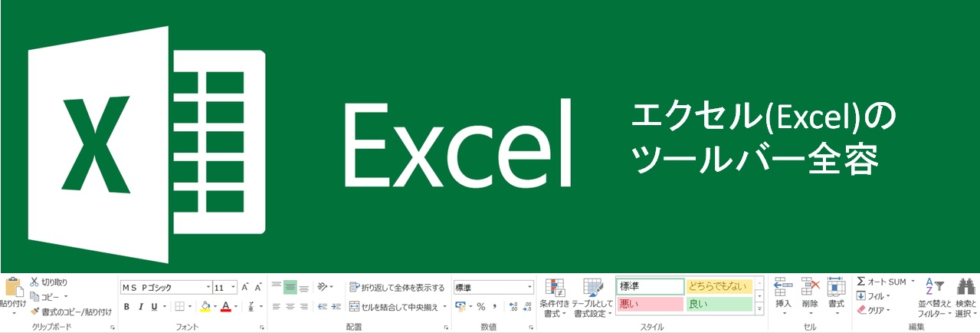980x333 pixels.
Task: Toggle right horizontal text alignment
Action: click(303, 306)
